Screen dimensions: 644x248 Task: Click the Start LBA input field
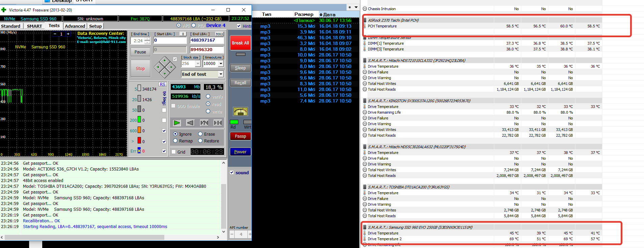point(170,40)
